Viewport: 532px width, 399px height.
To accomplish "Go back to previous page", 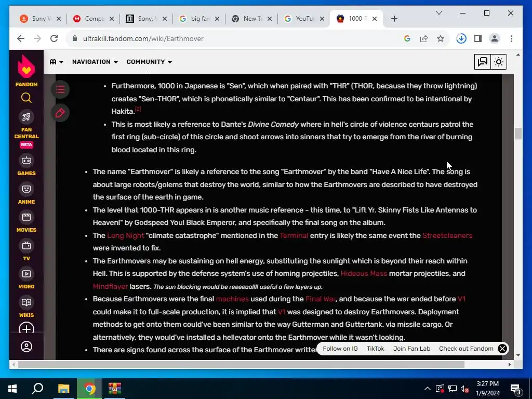I will coord(21,38).
